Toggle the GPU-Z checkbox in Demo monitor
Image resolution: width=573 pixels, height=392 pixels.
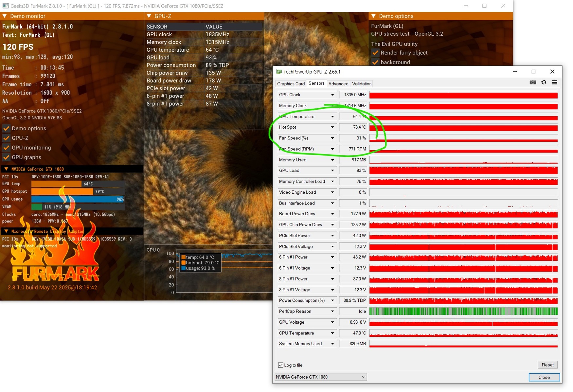click(6, 138)
